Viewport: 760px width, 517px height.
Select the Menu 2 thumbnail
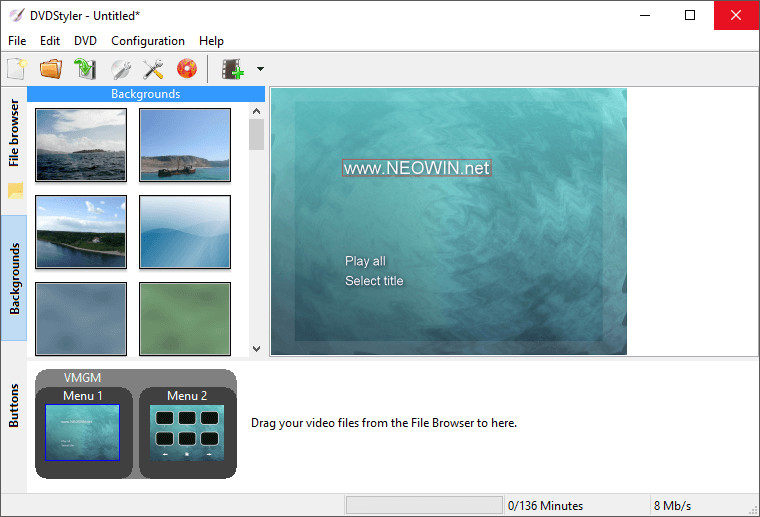coord(187,432)
